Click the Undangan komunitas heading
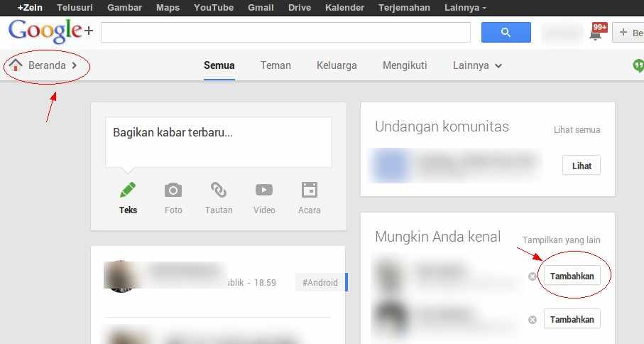Image resolution: width=644 pixels, height=344 pixels. [x=442, y=127]
